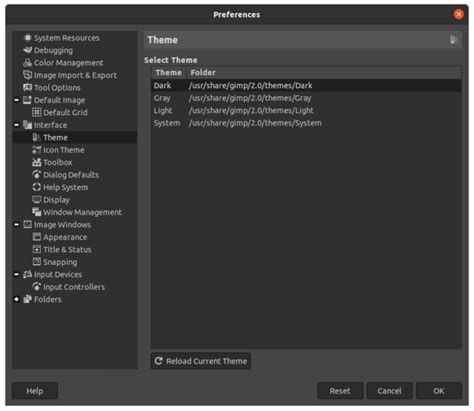
Task: Click the Toolbox icon in the sidebar
Action: (37, 162)
